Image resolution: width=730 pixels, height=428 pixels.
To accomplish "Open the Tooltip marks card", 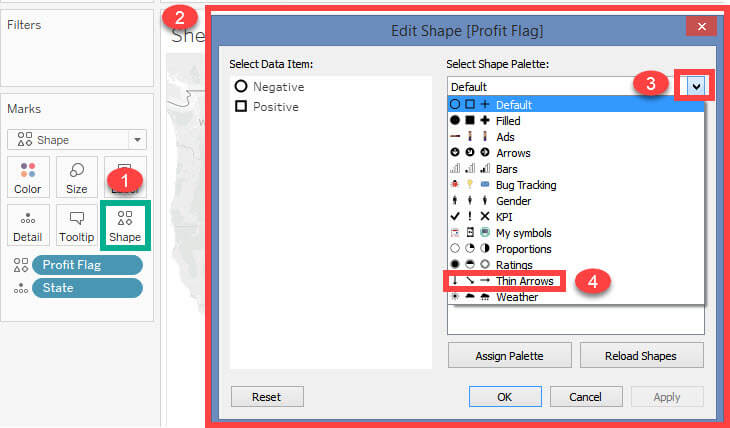I will point(76,224).
